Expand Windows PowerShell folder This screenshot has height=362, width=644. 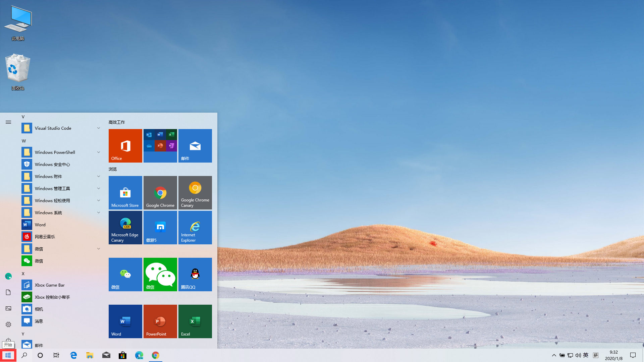coord(61,152)
